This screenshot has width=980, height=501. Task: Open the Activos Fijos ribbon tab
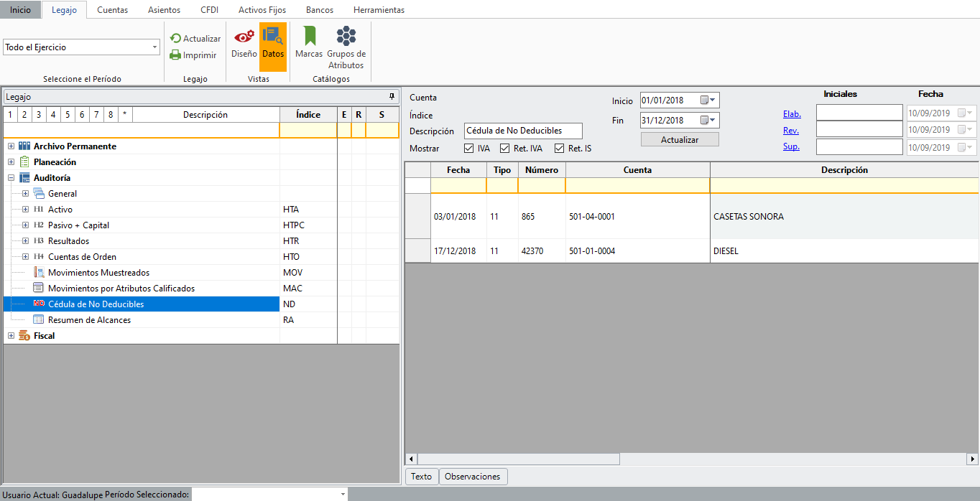tap(262, 10)
